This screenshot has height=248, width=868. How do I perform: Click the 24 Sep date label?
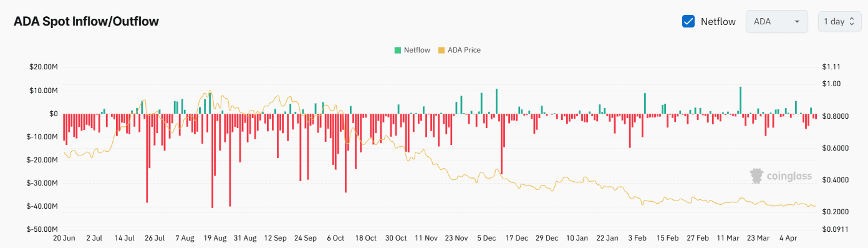click(x=306, y=238)
